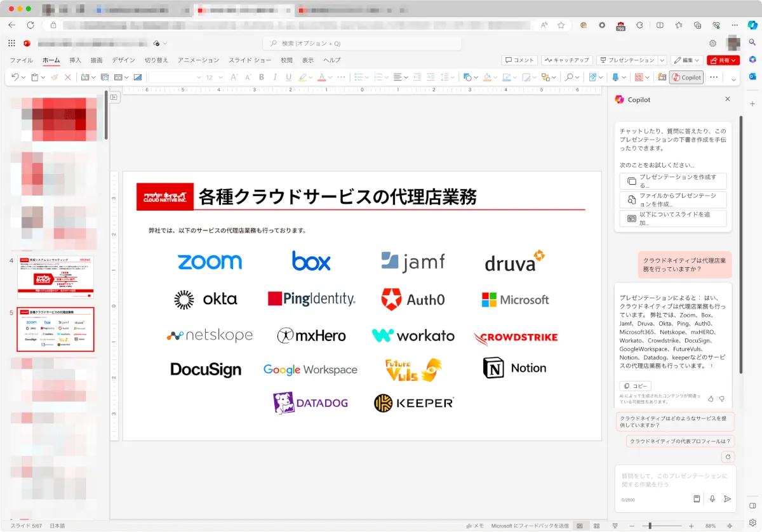Click the Format Painter brush icon
762x532 pixels.
55,77
